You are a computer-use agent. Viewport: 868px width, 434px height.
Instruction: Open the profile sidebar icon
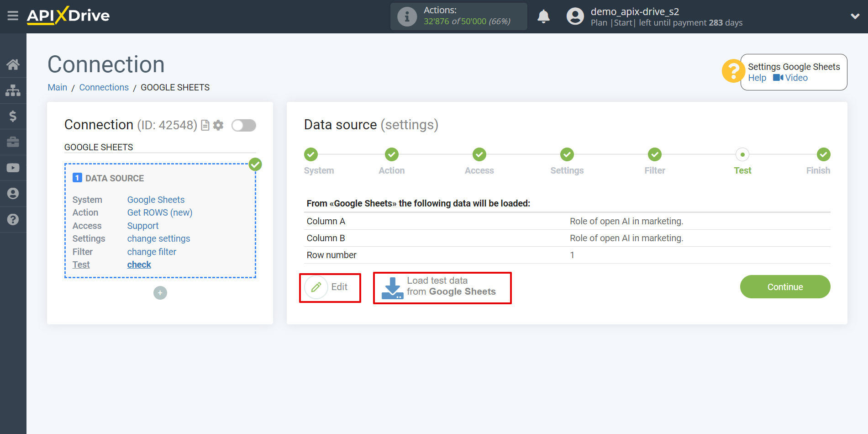coord(13,194)
